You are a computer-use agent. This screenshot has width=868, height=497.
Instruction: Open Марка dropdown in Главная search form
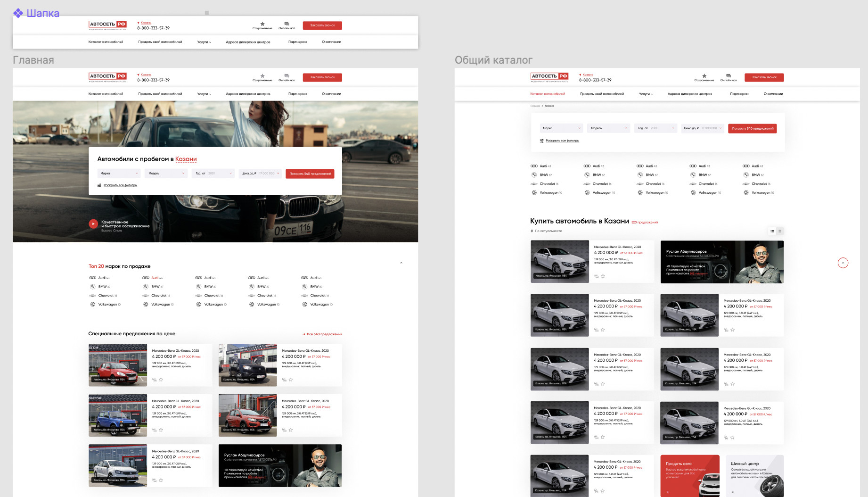[119, 174]
